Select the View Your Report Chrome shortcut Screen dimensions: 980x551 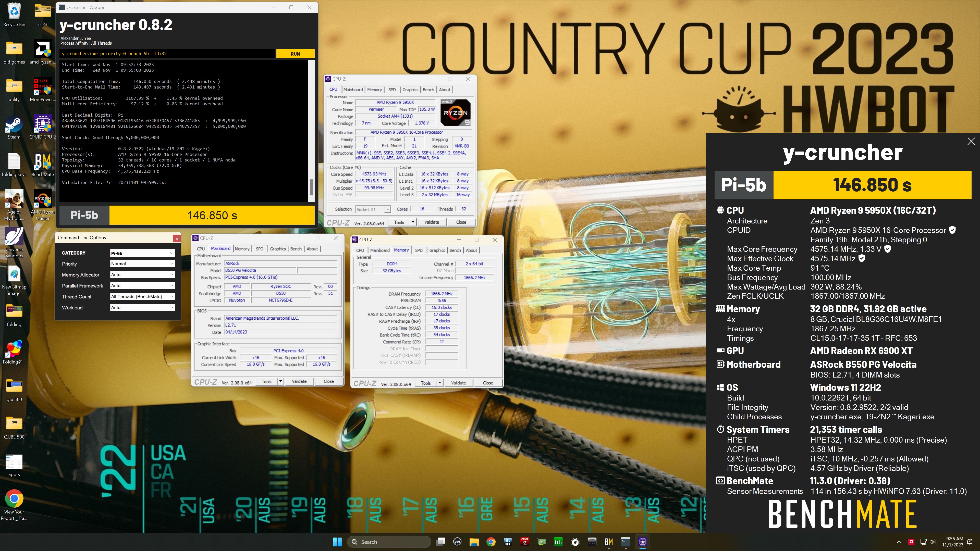14,505
